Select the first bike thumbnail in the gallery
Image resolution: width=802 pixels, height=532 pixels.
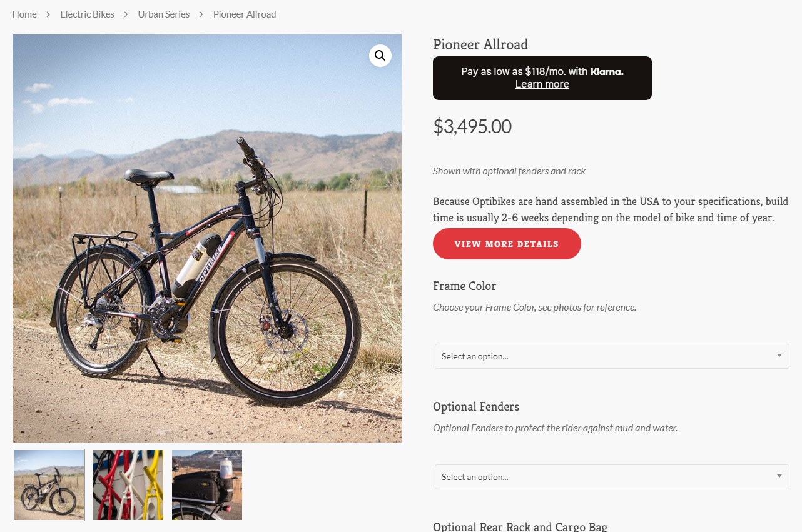[49, 485]
